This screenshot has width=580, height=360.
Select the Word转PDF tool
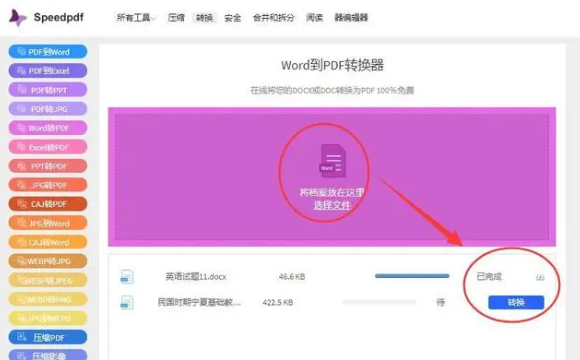click(48, 128)
